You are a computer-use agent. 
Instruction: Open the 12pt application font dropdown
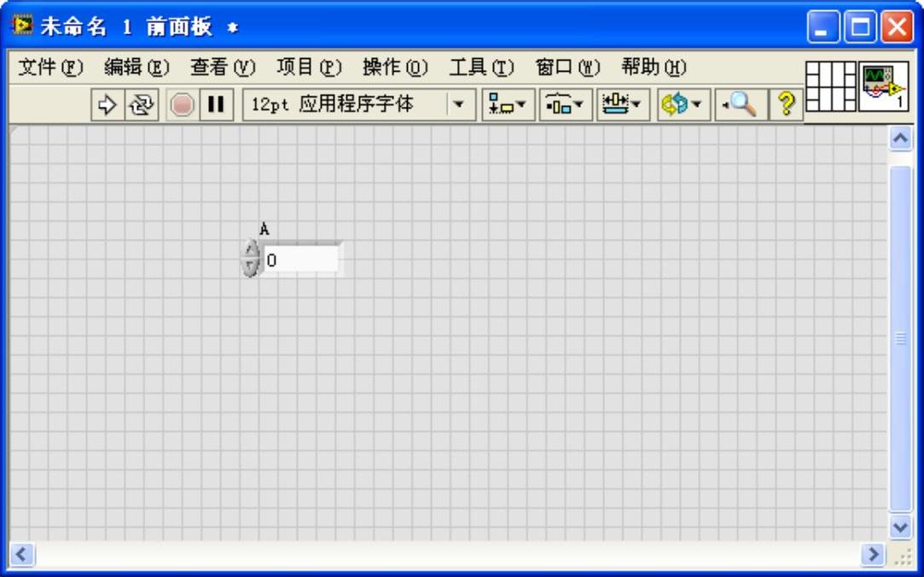(359, 105)
